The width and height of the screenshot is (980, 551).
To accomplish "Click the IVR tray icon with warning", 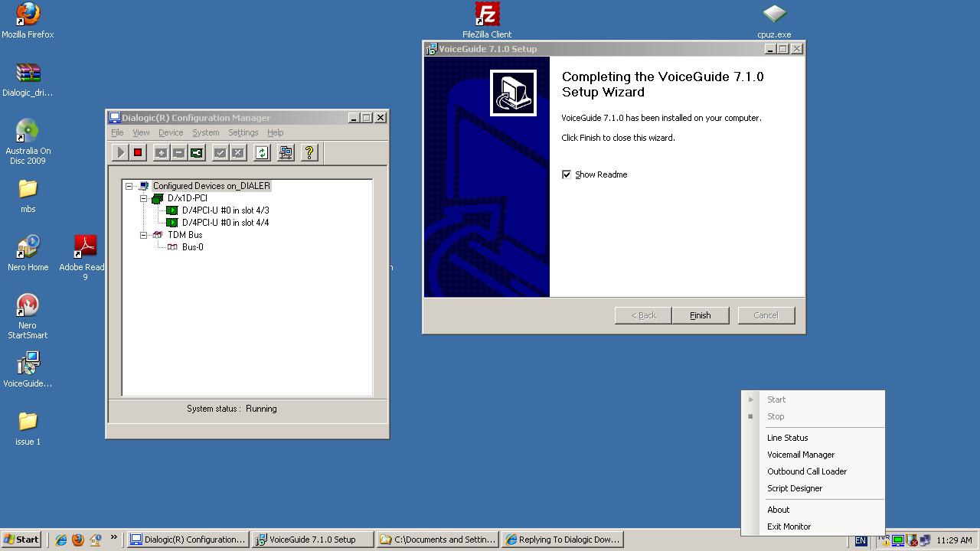I will [884, 540].
